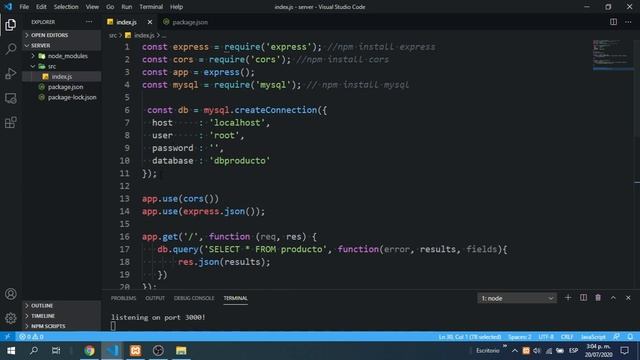This screenshot has height=360, width=640.
Task: Select the Terminal panel tab
Action: [236, 298]
